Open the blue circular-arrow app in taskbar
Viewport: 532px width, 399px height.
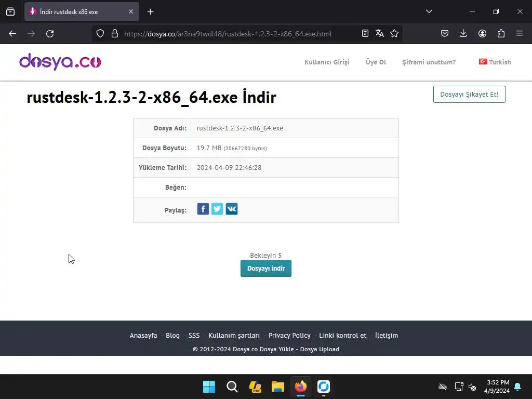[x=324, y=387]
